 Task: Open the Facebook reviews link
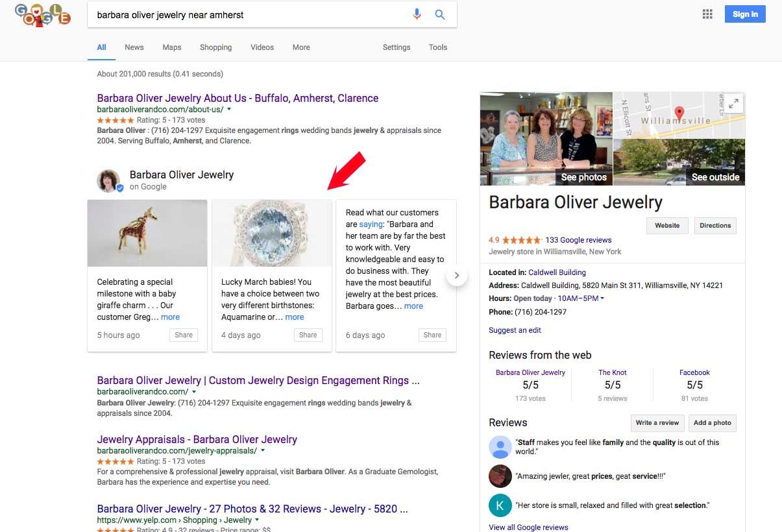click(x=694, y=372)
